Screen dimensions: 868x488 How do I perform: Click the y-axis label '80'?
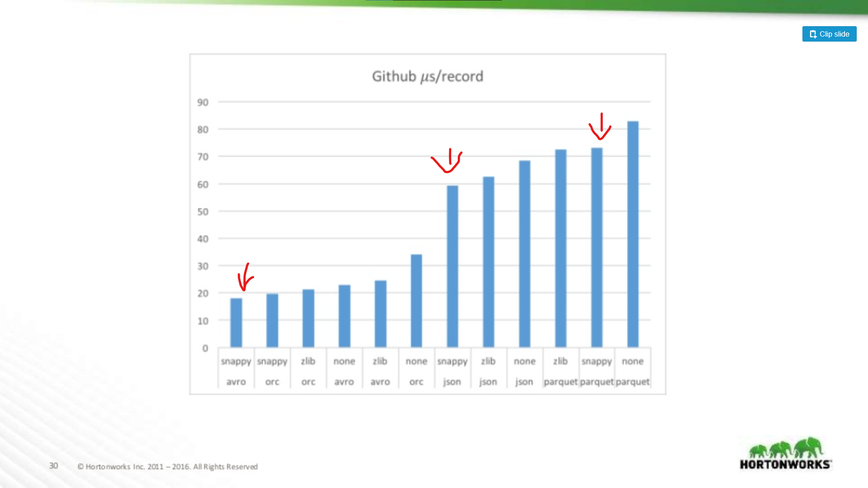point(203,130)
